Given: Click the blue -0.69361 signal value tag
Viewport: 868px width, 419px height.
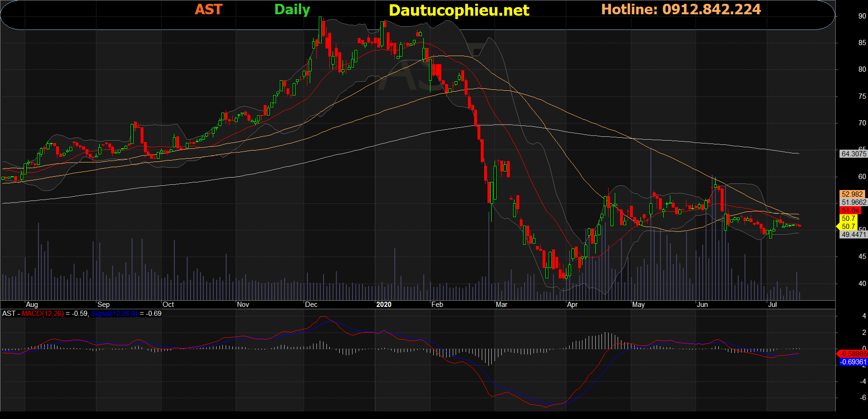Looking at the screenshot, I should coord(853,362).
